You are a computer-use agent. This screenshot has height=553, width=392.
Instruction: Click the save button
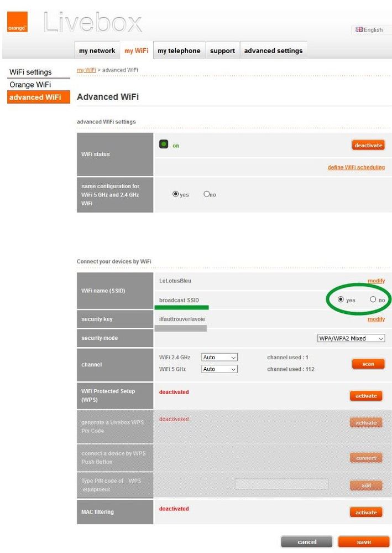coord(364,542)
